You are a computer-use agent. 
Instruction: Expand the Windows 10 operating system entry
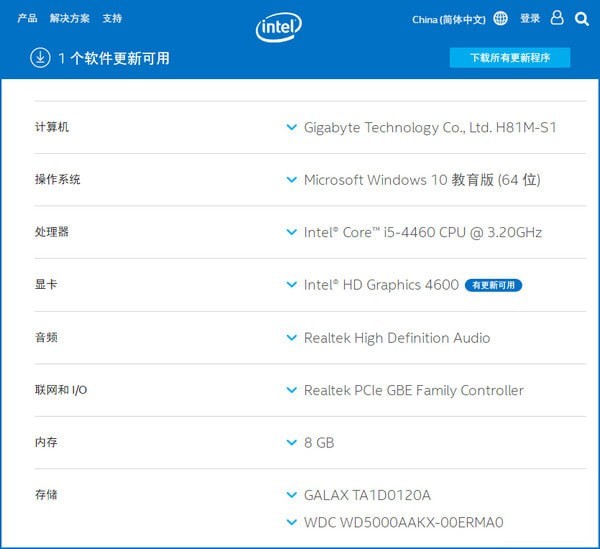(x=291, y=180)
